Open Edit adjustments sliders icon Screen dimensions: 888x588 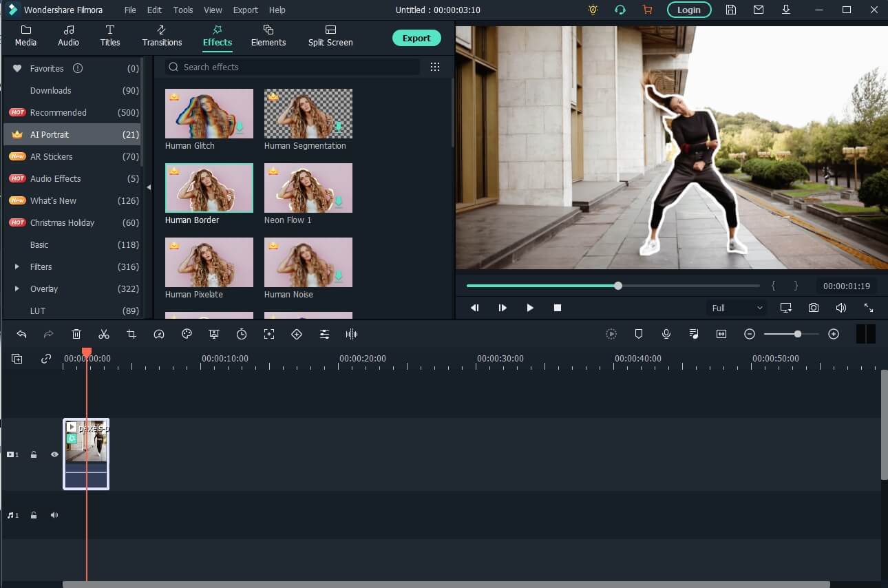click(x=324, y=334)
